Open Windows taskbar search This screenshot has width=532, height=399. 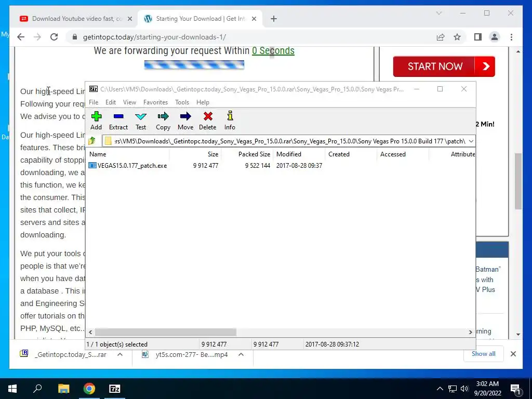[x=37, y=389]
